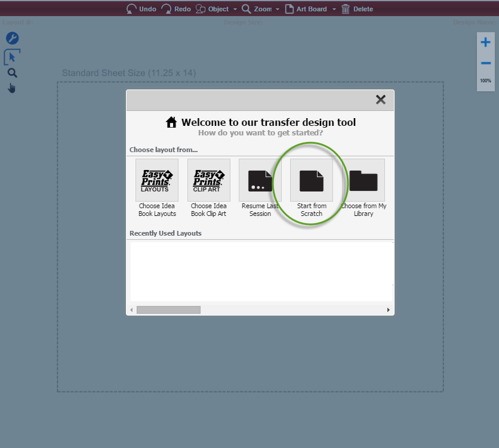The height and width of the screenshot is (448, 499).
Task: Choose Idea Book Layouts option
Action: [156, 180]
